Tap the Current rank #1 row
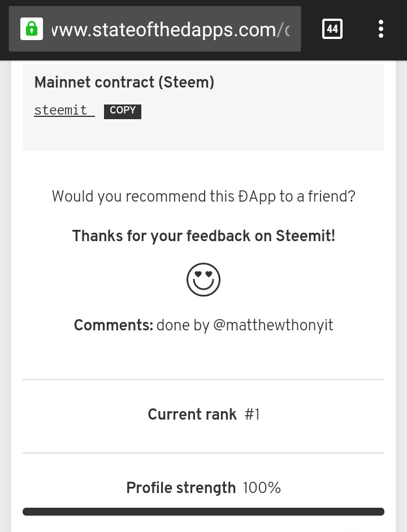Viewport: 407px width, 532px height. coord(203,415)
